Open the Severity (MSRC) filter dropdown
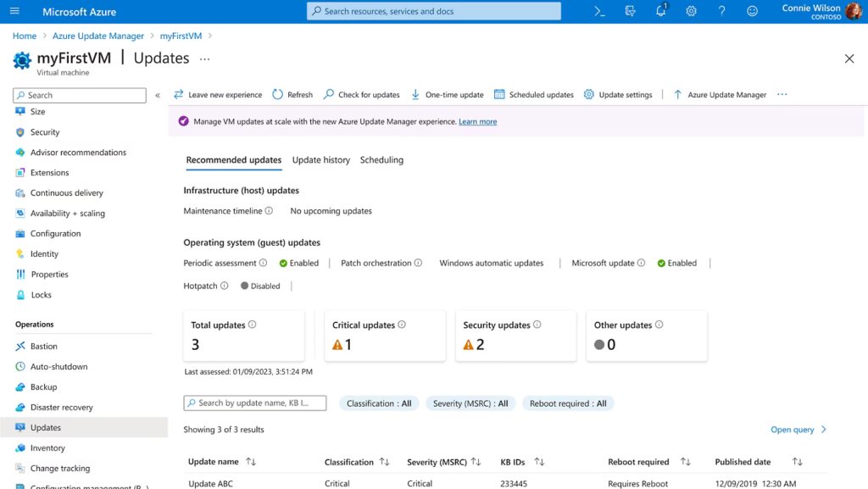 pyautogui.click(x=470, y=403)
